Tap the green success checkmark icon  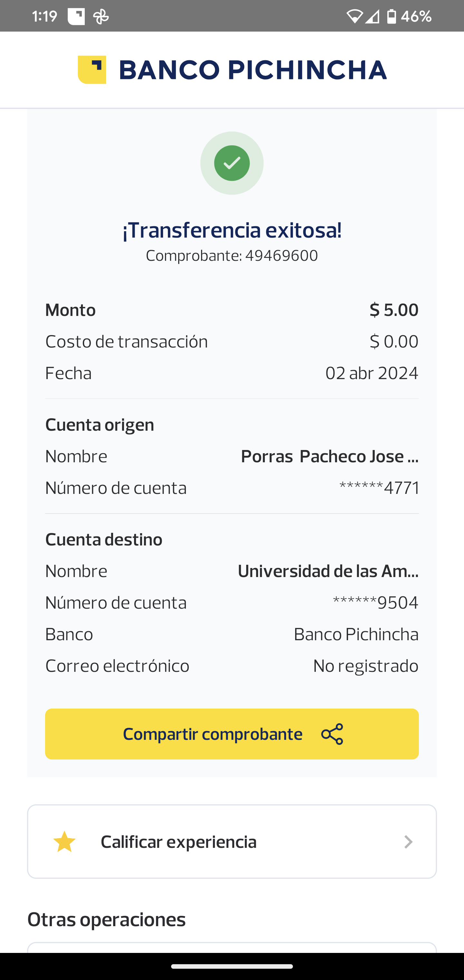pyautogui.click(x=232, y=163)
